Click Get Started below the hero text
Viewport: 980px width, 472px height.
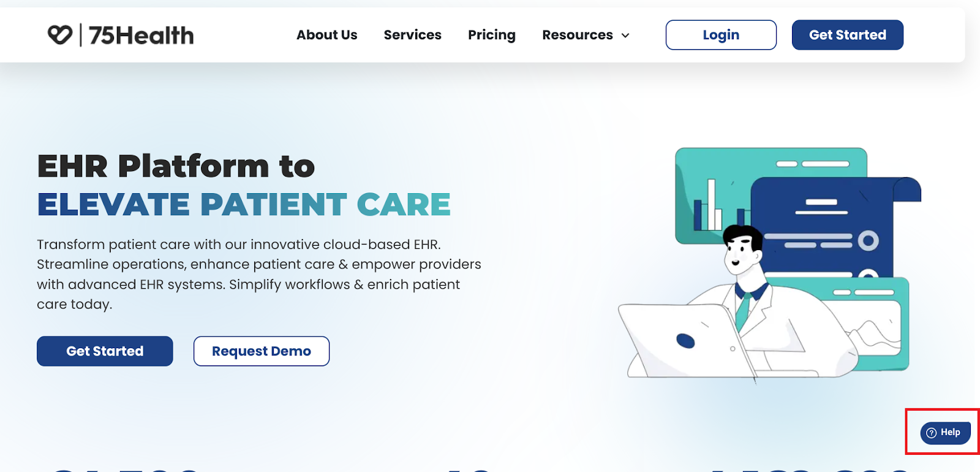click(x=105, y=351)
